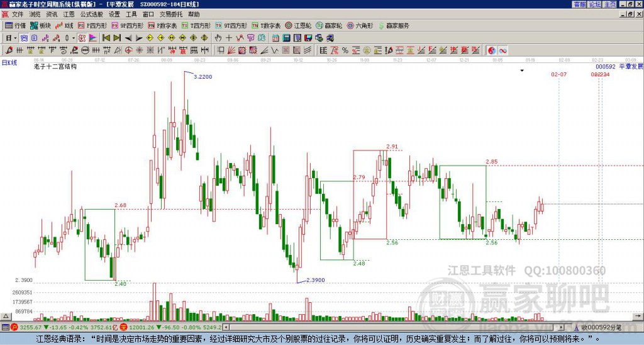Expand the candlestick style dropdown arrow
Image resolution: width=644 pixels, height=345 pixels.
pos(74,38)
